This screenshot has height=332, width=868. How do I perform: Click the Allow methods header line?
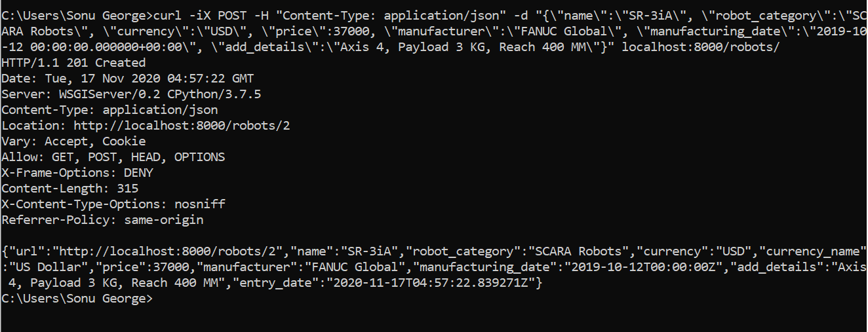[113, 157]
